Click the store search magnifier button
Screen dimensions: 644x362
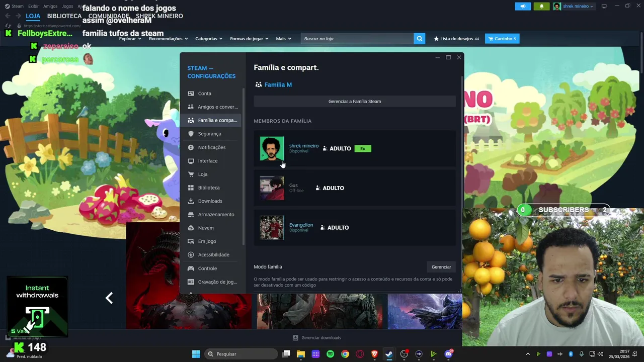click(420, 39)
